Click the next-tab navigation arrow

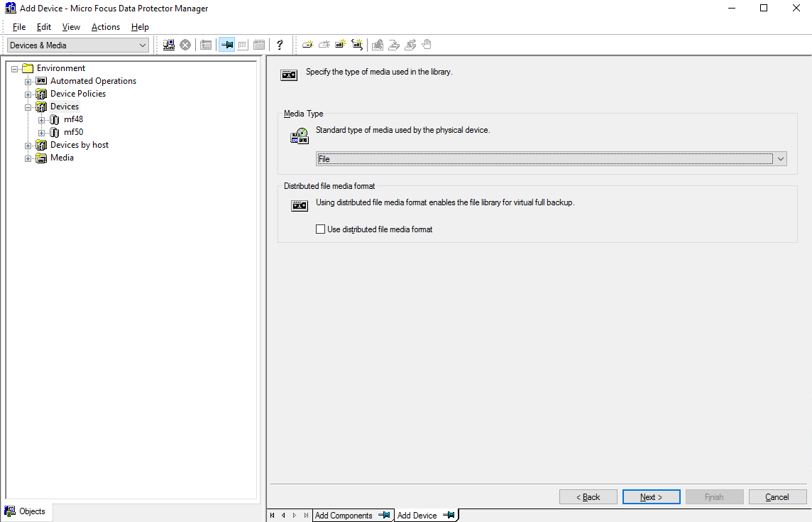click(295, 516)
